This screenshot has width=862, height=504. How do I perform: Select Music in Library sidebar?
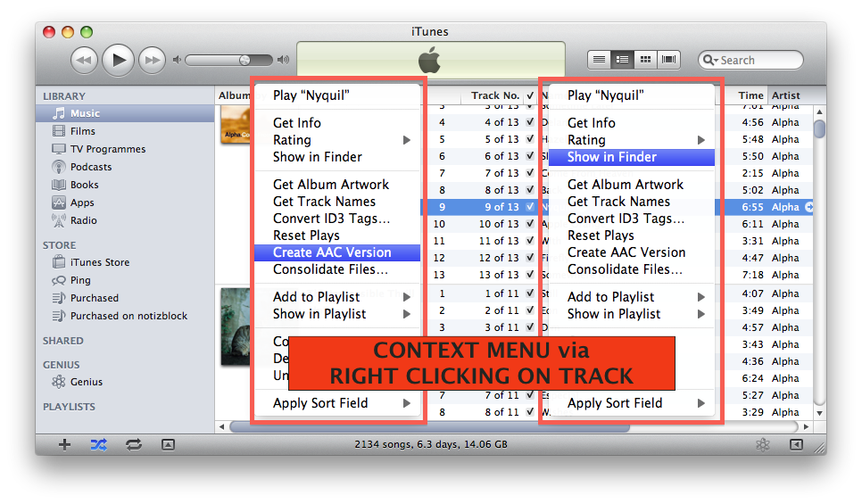(125, 113)
